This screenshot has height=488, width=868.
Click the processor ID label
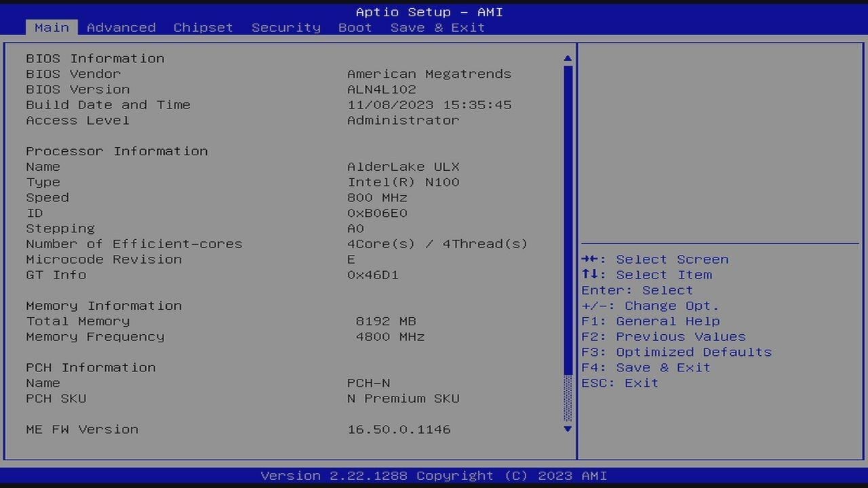(x=35, y=213)
